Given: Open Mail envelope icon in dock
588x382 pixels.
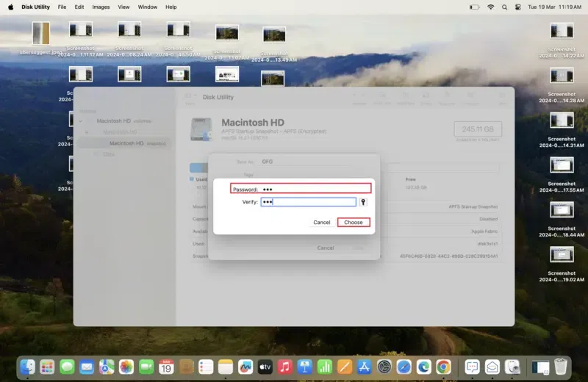Looking at the screenshot, I should click(x=87, y=367).
